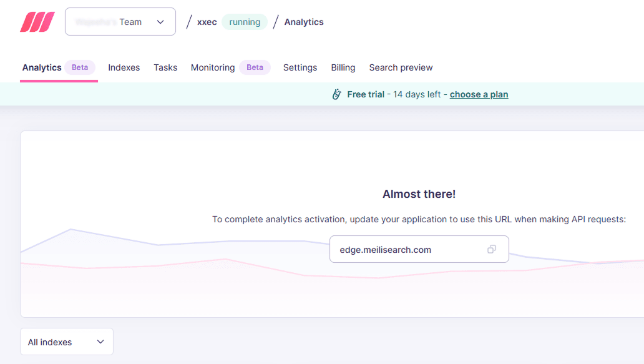Click the Meilisearch logo

click(x=37, y=22)
